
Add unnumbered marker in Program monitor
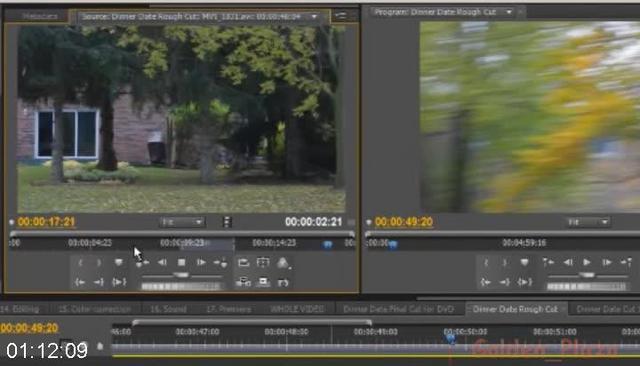click(524, 262)
